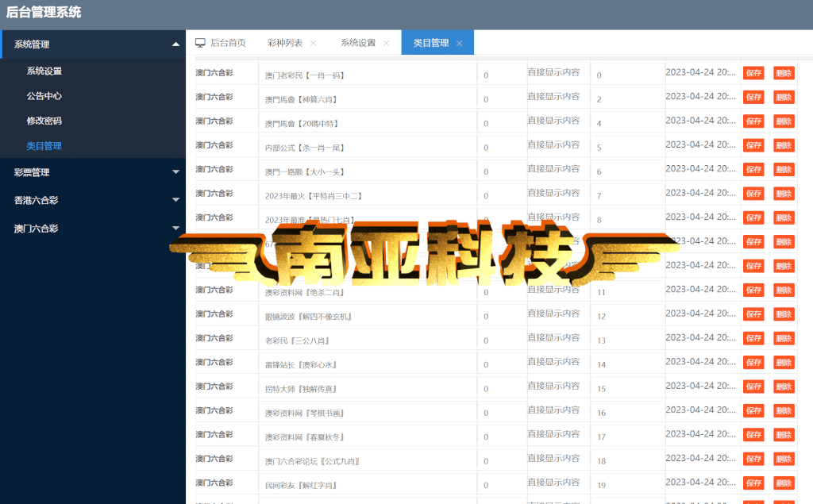The height and width of the screenshot is (504, 813).
Task: Save the 澳彩资料网『绝杀二肖』 row
Action: [x=753, y=290]
